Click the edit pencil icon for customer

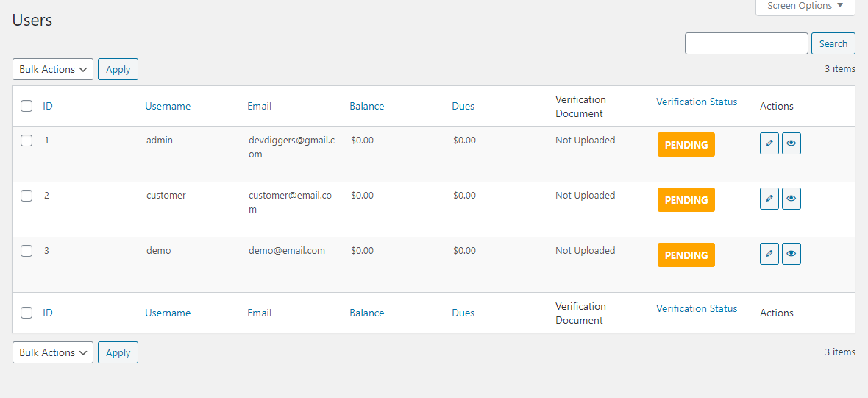(x=769, y=198)
